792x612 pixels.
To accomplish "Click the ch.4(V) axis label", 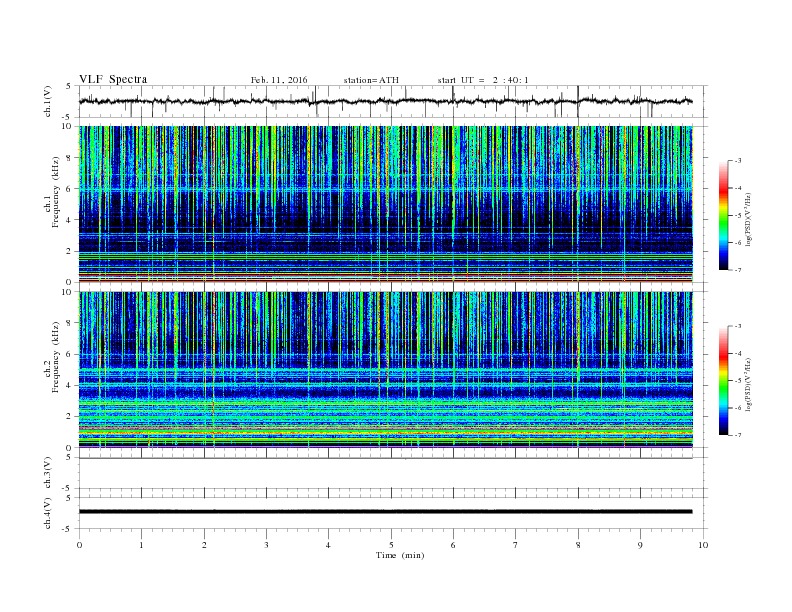I will pos(48,513).
